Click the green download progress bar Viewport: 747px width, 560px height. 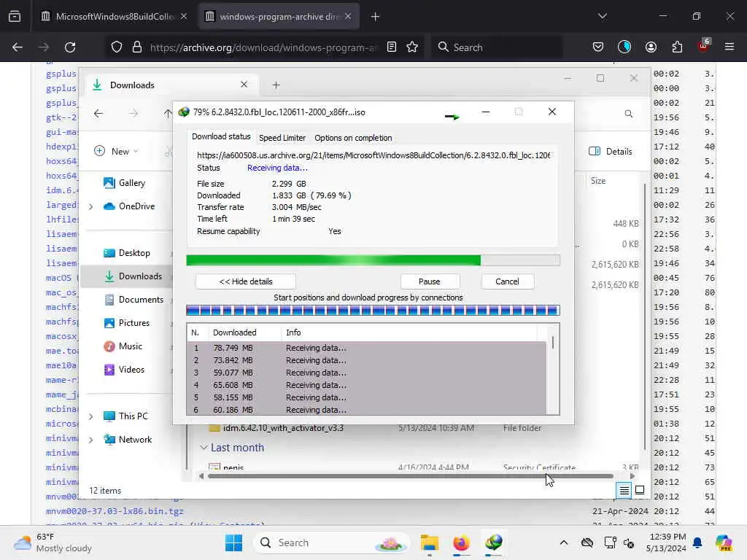click(373, 260)
